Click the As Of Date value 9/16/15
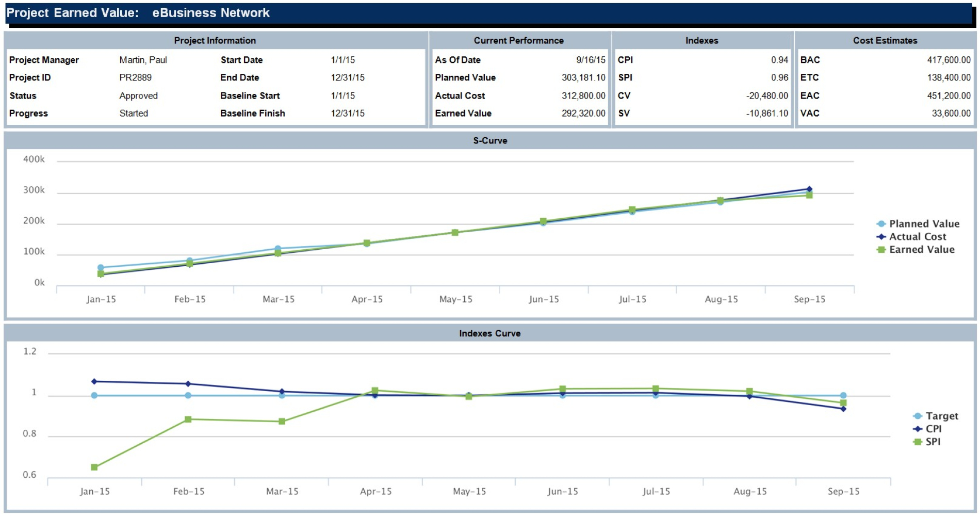Image resolution: width=980 pixels, height=516 pixels. point(591,60)
